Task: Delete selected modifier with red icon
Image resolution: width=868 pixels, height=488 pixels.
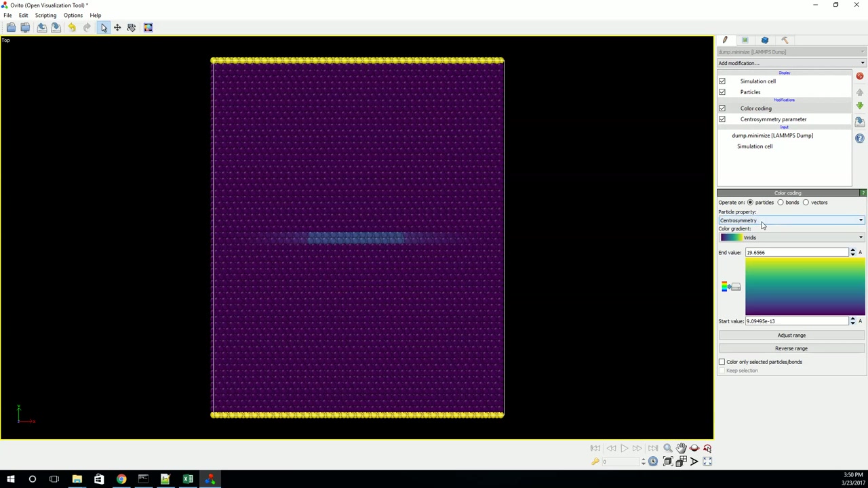Action: 860,77
